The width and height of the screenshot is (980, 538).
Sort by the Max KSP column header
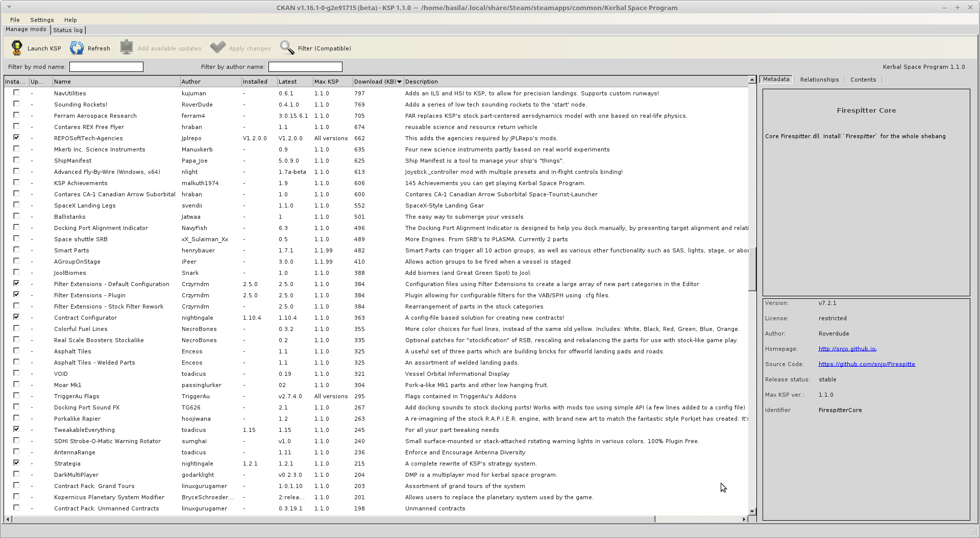click(332, 82)
